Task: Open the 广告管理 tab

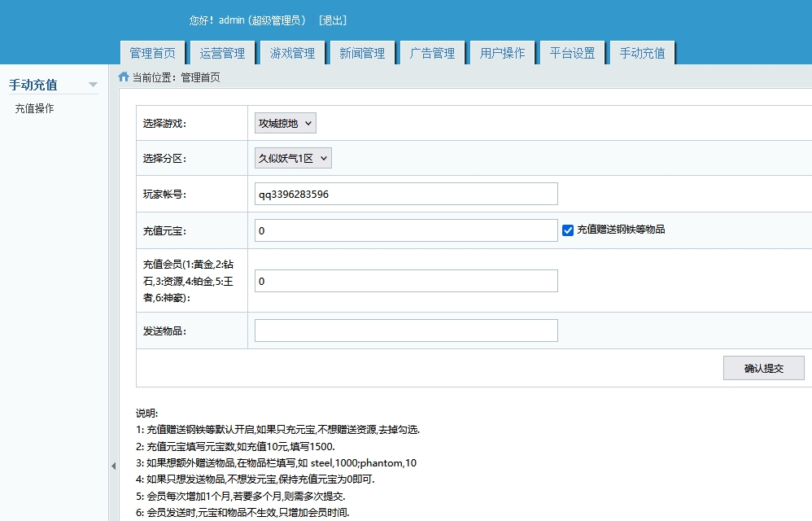Action: (432, 53)
